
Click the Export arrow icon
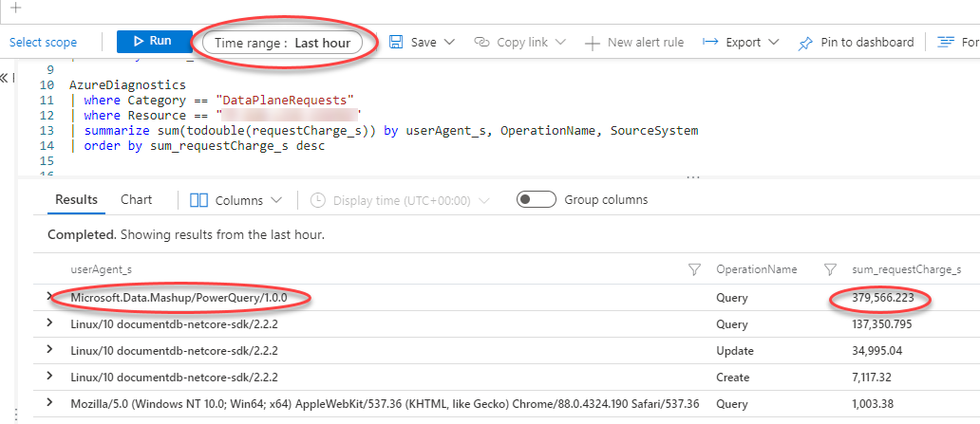click(x=711, y=43)
